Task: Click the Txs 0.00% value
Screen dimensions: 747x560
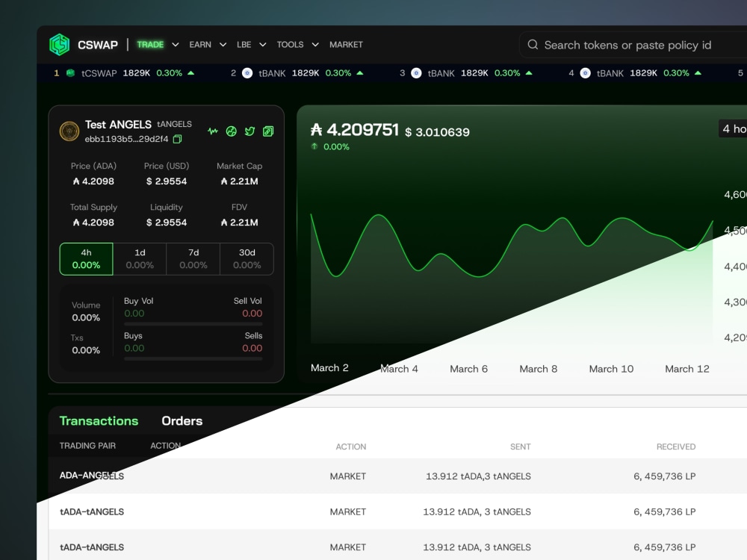Action: tap(86, 350)
